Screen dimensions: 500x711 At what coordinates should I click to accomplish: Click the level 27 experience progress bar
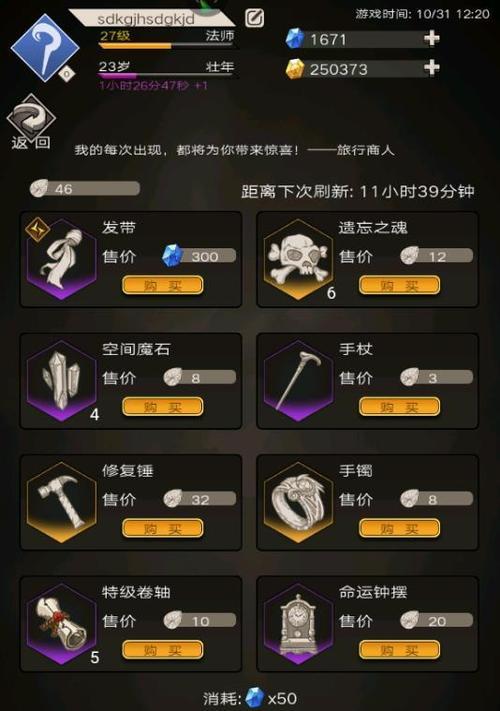pyautogui.click(x=166, y=45)
